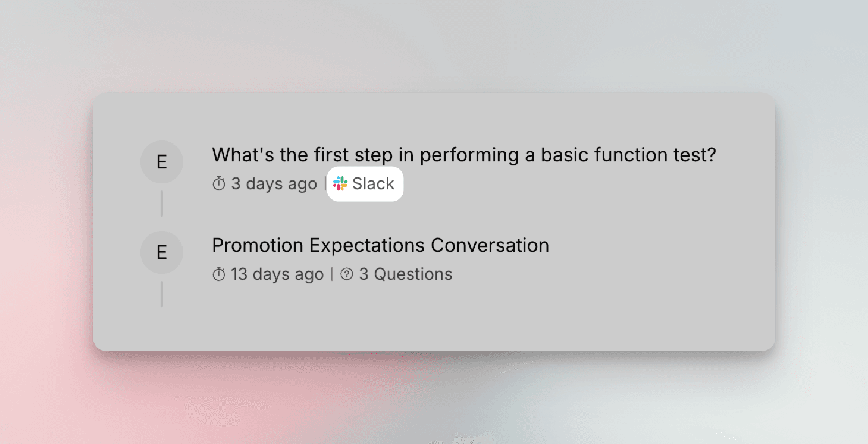Screen dimensions: 868x444
Task: Click the timeline connector line under first avatar
Action: pos(162,204)
